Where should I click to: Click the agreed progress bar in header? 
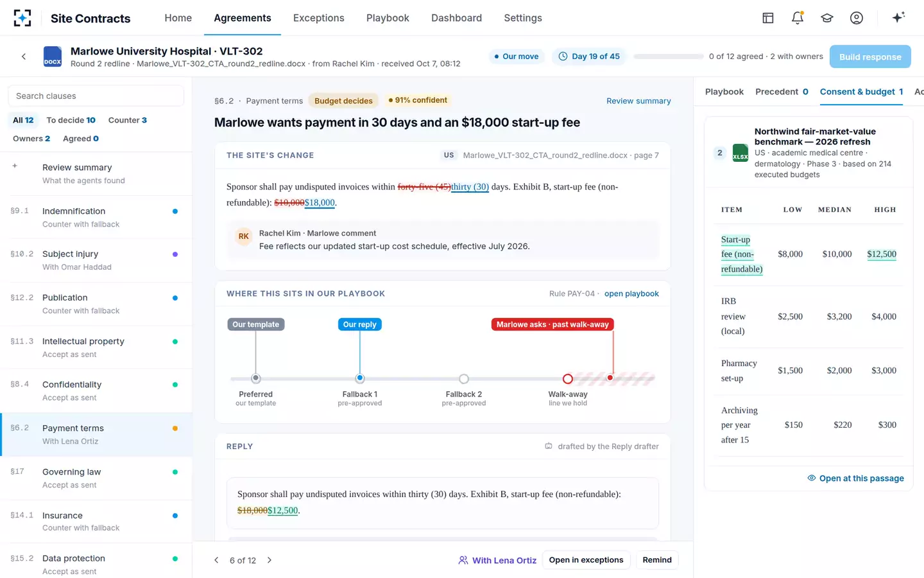click(669, 57)
